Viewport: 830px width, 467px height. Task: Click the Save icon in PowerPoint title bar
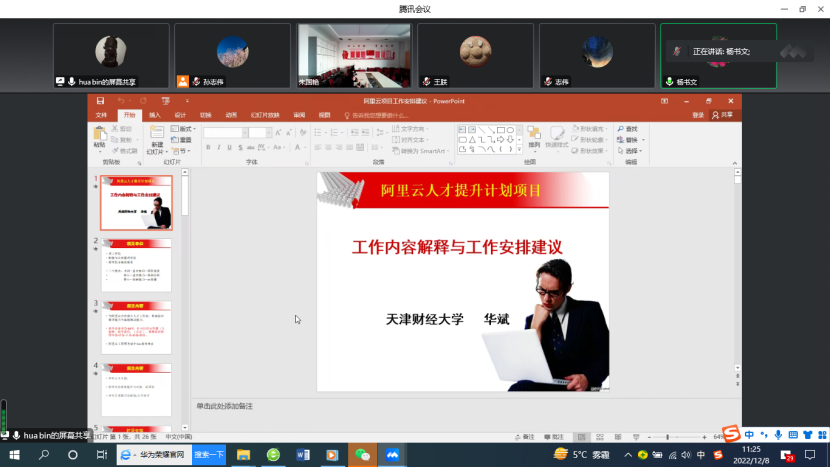click(x=100, y=101)
